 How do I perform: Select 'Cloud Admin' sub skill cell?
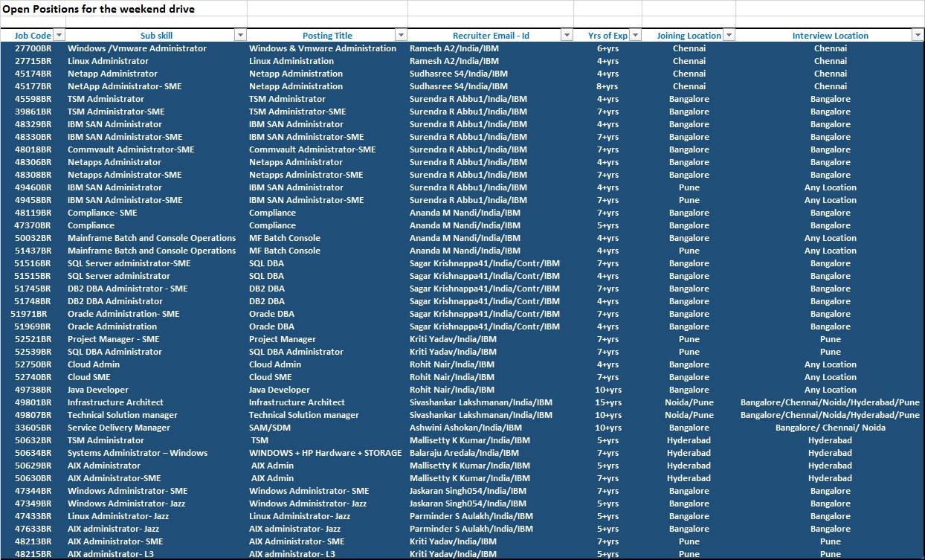(93, 364)
